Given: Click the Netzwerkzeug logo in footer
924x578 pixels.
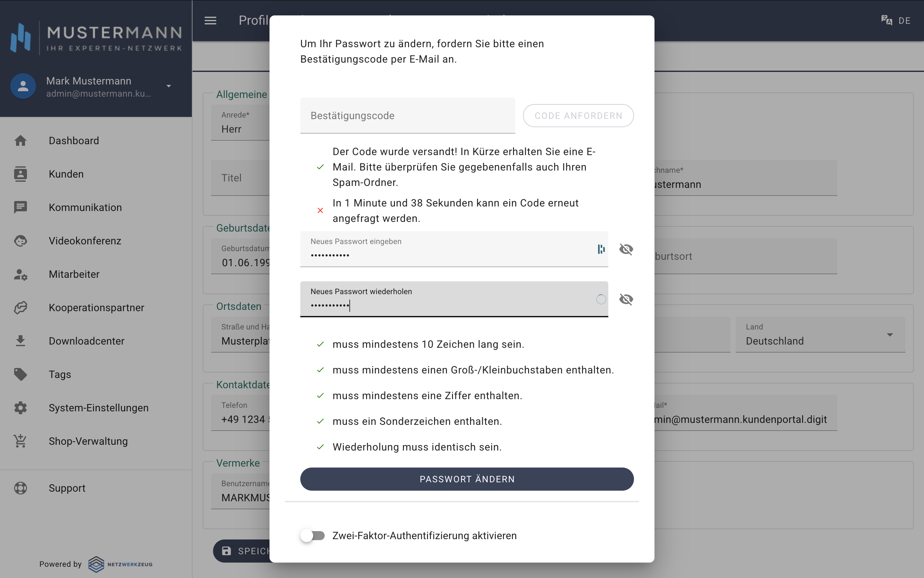Looking at the screenshot, I should (x=120, y=564).
